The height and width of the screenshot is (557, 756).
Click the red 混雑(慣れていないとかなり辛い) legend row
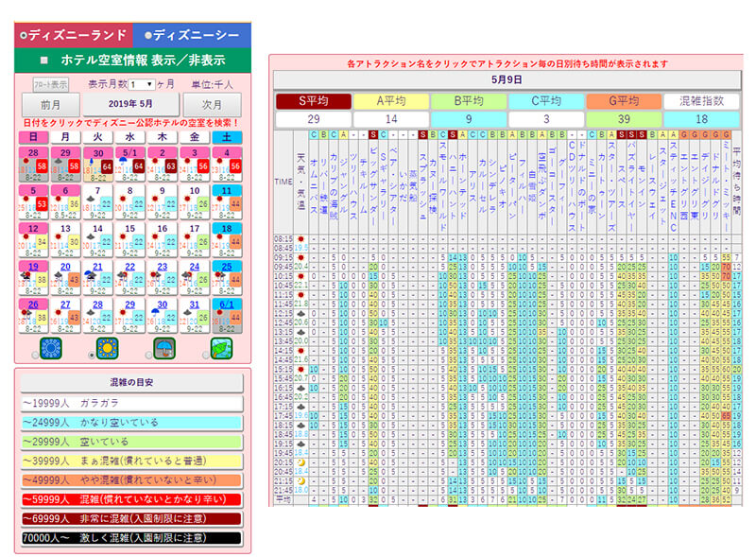click(131, 499)
